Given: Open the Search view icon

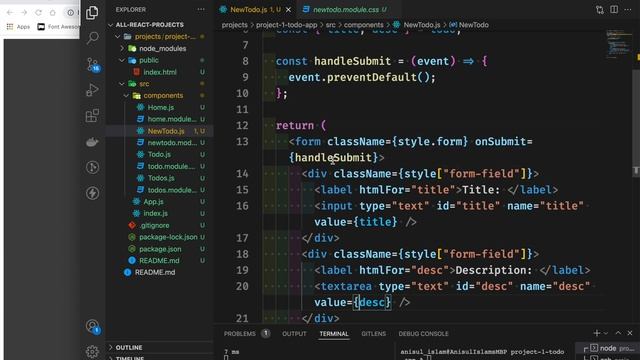Looking at the screenshot, I should coord(92,38).
